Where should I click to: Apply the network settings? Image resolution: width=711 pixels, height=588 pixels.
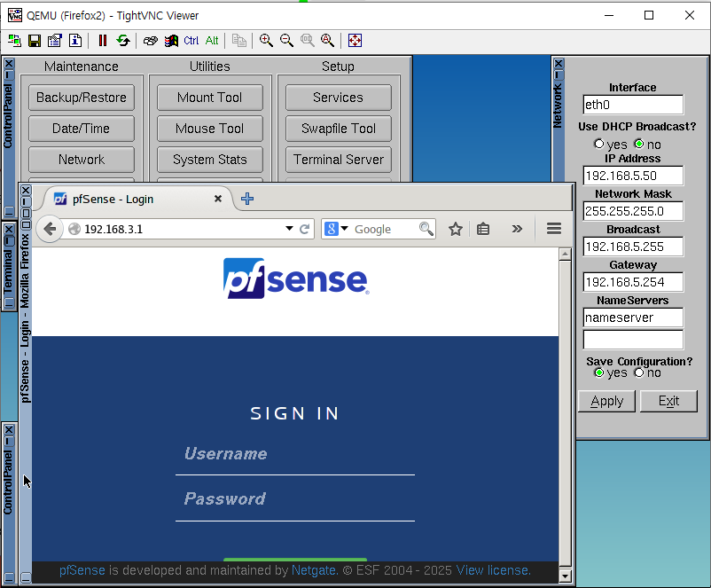[x=606, y=401]
